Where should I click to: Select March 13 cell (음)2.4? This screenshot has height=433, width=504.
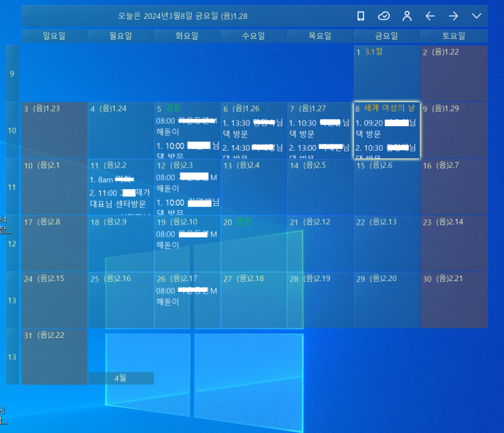coord(254,187)
